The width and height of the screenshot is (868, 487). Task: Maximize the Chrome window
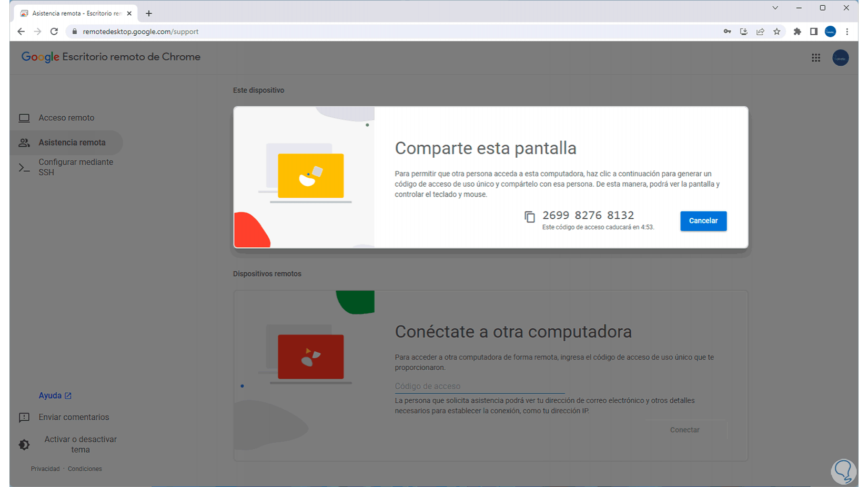tap(823, 8)
